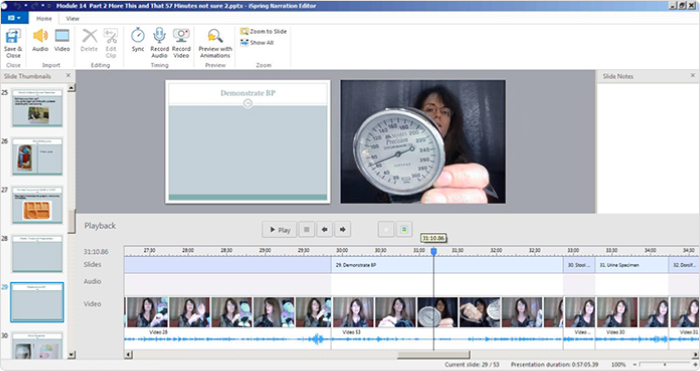Click the Audio track label

tap(92, 281)
